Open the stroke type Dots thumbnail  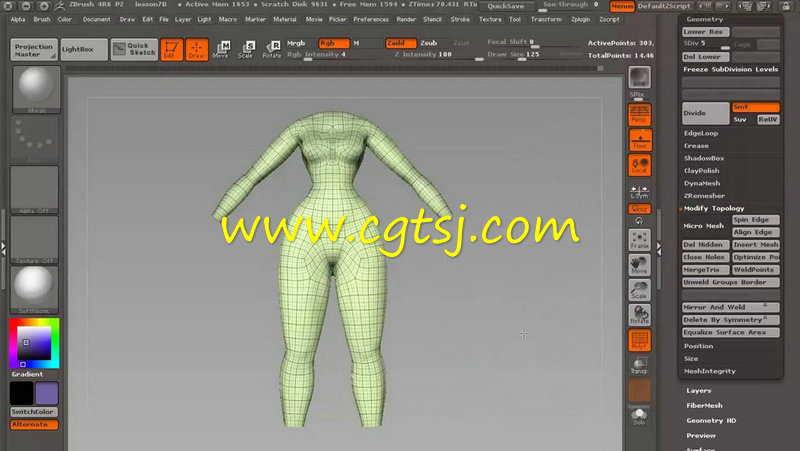click(35, 140)
